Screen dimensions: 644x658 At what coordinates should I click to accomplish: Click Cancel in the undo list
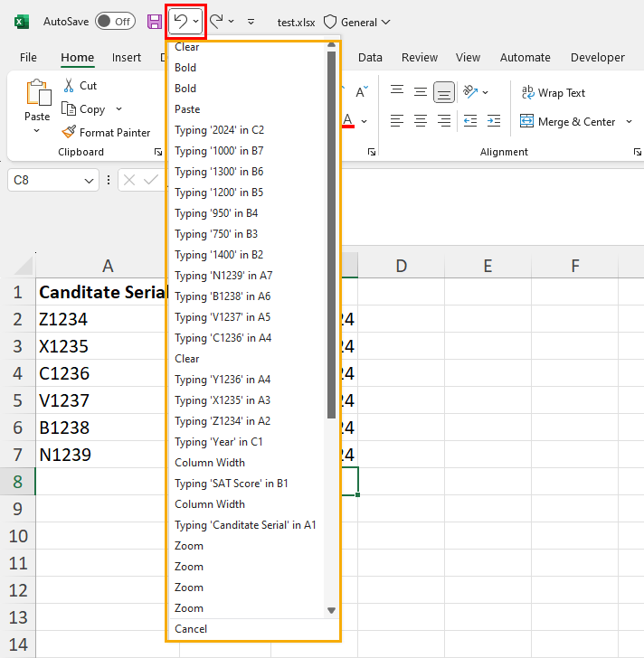pyautogui.click(x=252, y=629)
